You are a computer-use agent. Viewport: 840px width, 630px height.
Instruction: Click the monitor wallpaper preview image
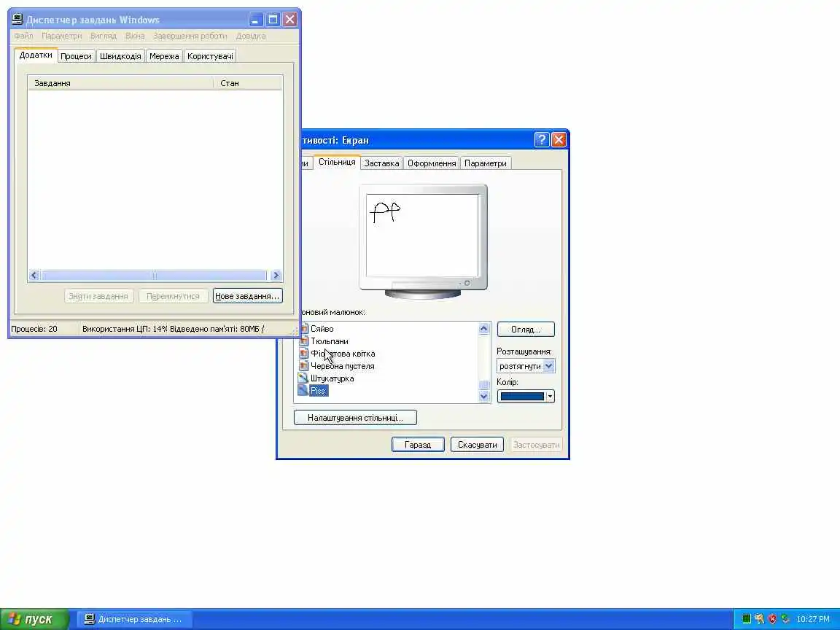coord(422,236)
